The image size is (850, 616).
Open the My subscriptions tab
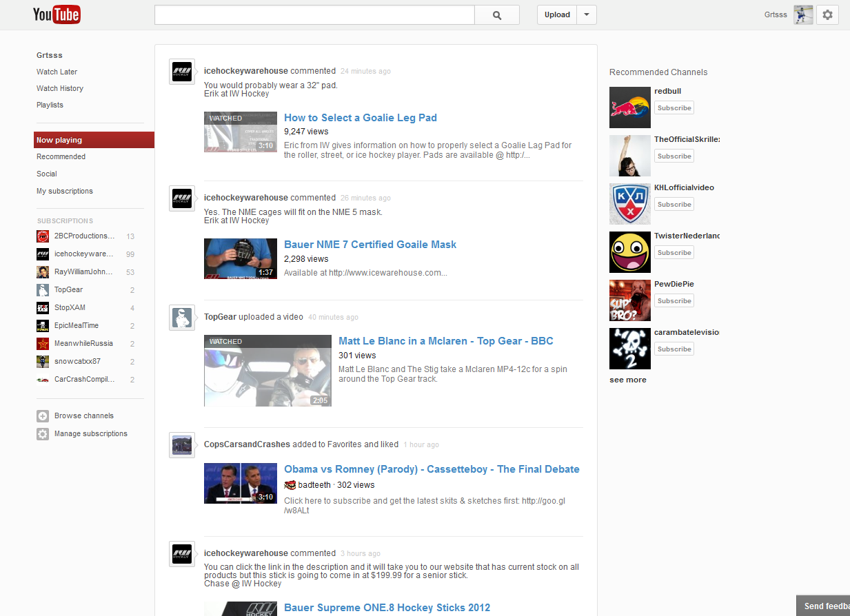(65, 192)
